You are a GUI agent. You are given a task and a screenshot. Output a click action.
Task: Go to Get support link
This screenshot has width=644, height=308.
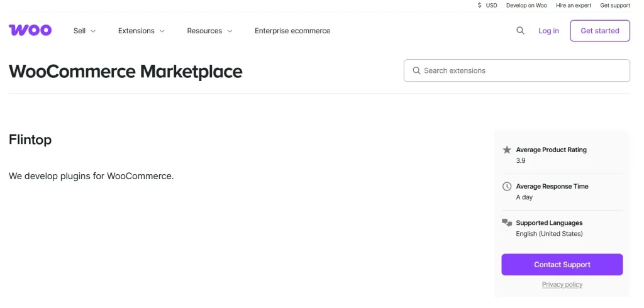[614, 5]
